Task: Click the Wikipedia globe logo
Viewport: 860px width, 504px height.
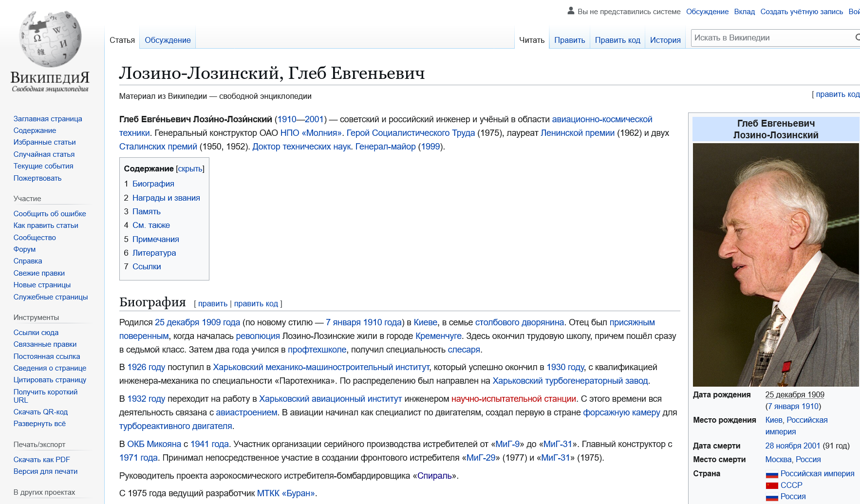Action: pos(50,39)
